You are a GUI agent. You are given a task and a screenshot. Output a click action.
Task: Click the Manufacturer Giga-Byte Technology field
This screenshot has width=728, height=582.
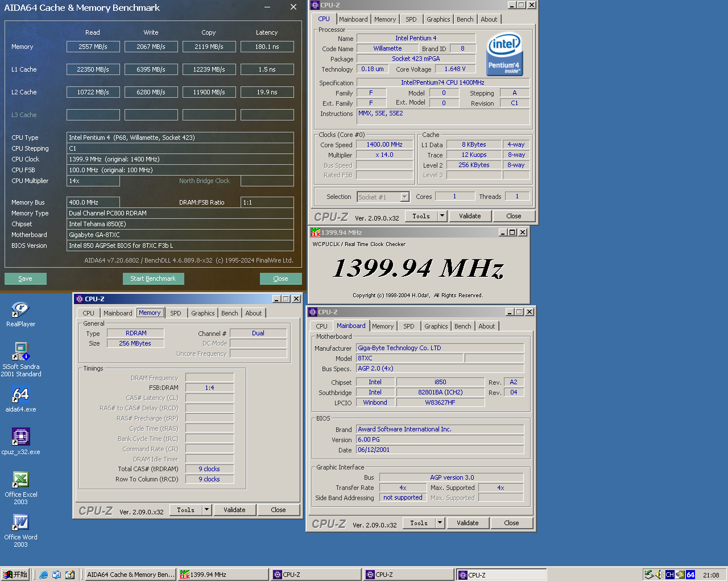coord(440,348)
